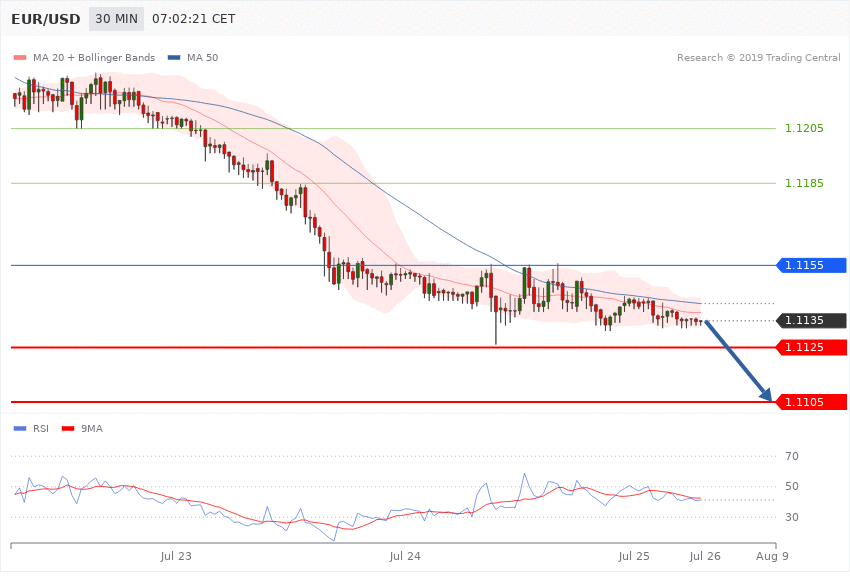Click the Jul 25 date axis label

click(x=633, y=556)
